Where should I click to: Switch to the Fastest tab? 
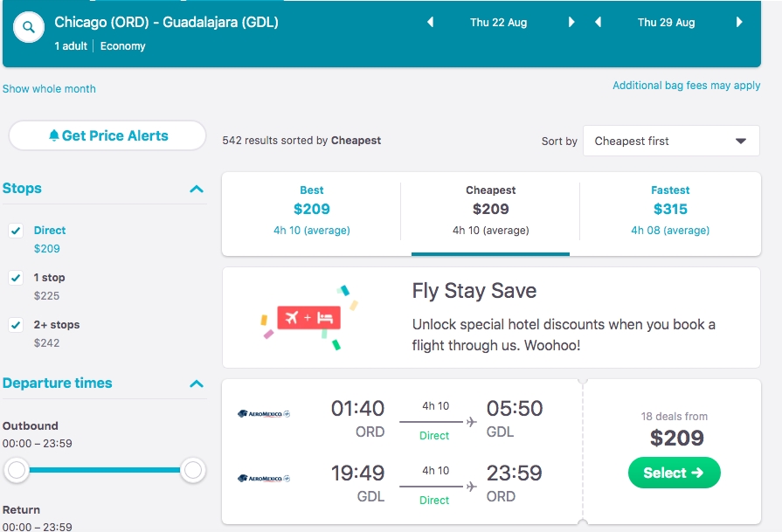[670, 210]
